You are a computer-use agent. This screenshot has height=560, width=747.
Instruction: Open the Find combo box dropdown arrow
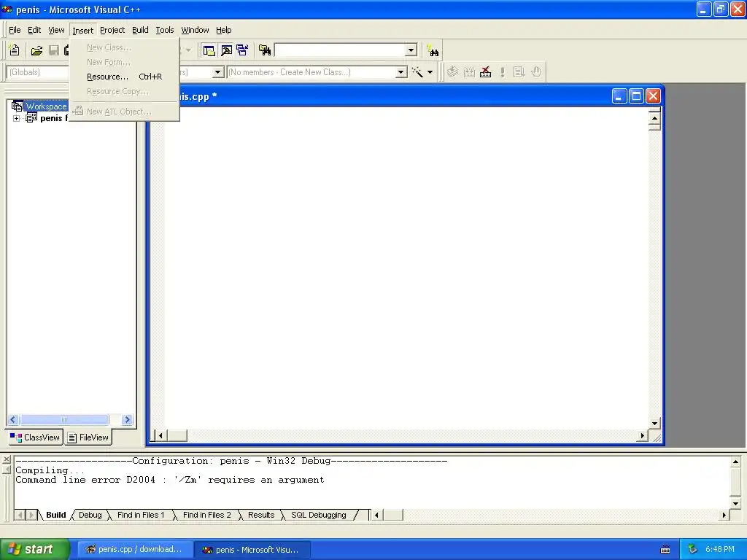coord(411,50)
